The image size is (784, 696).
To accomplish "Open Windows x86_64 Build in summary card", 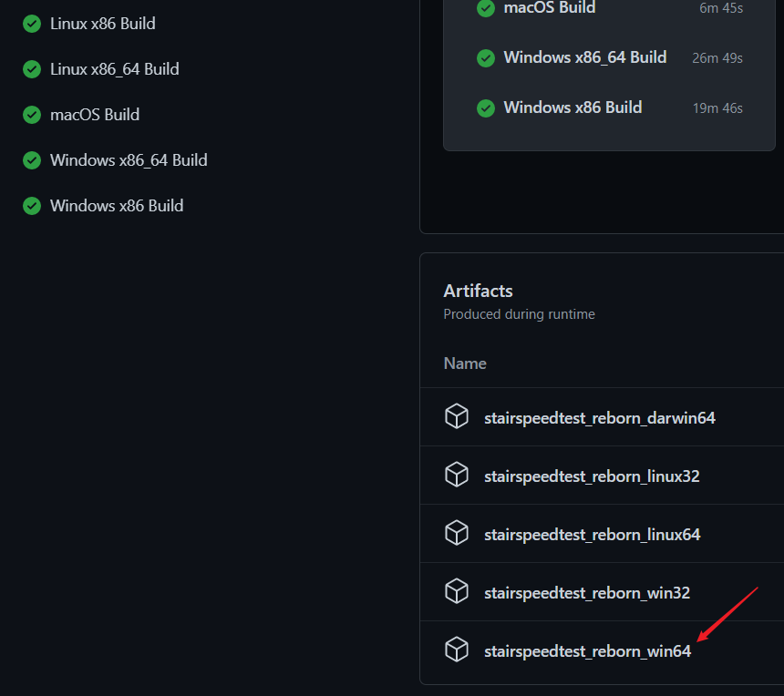I will tap(584, 57).
